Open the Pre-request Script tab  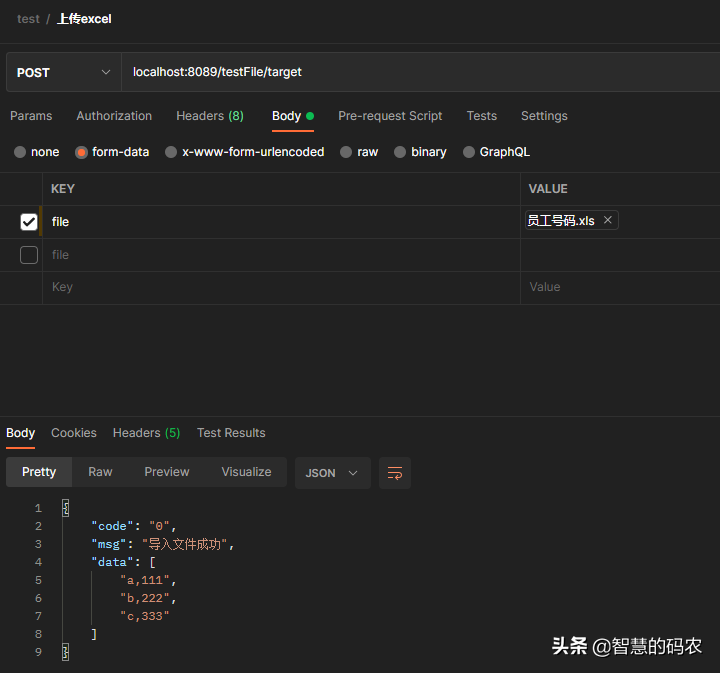pyautogui.click(x=390, y=116)
